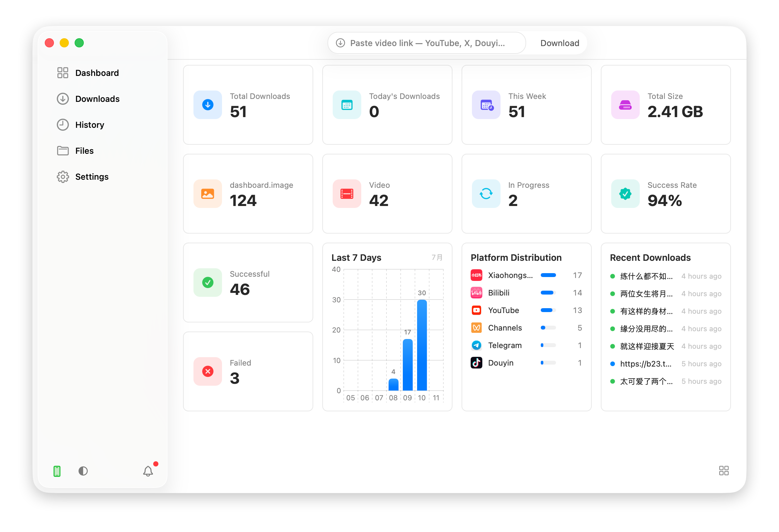The width and height of the screenshot is (779, 532).
Task: Click the Total Downloads blue arrow icon
Action: 208,105
